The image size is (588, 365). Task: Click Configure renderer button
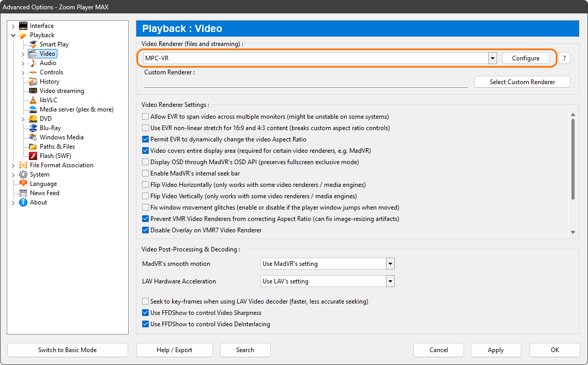(x=526, y=58)
